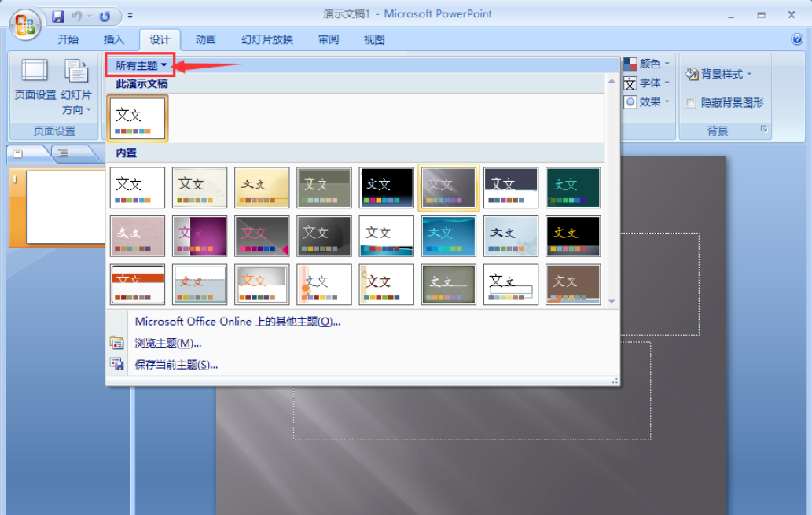Apply the beige paper-textured theme thumbnail

[x=200, y=187]
